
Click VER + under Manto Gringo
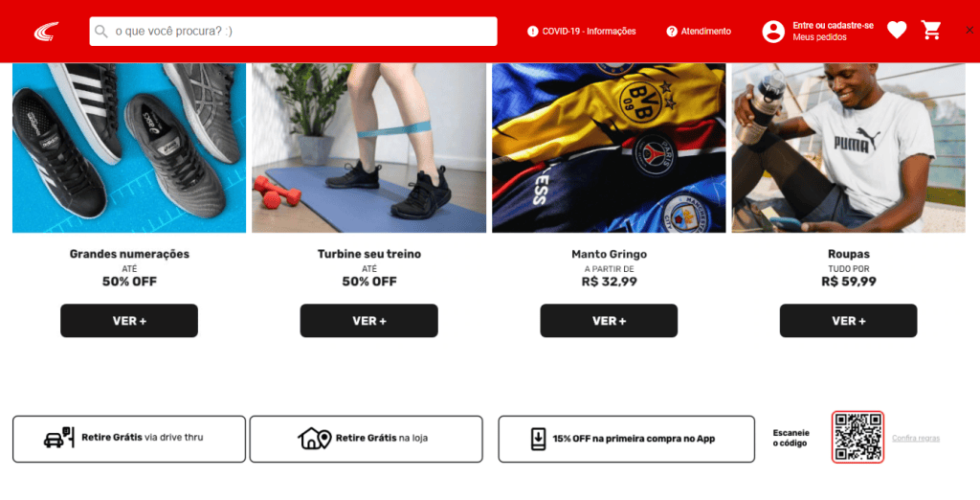point(609,321)
